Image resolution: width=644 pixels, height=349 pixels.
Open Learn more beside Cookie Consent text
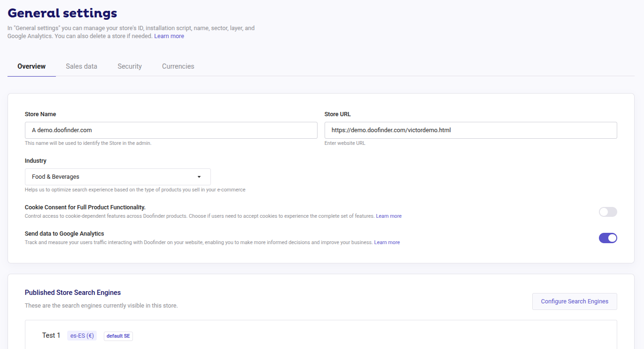click(388, 215)
